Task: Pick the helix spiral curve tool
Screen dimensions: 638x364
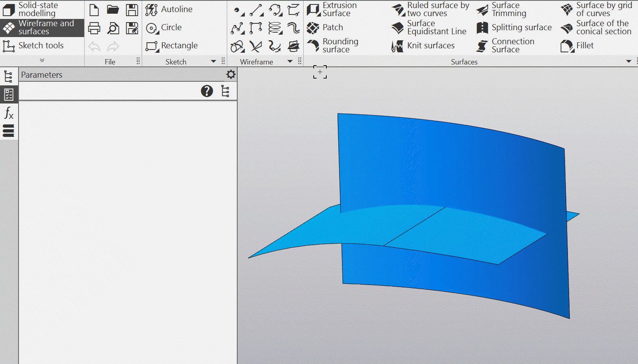Action: [x=275, y=28]
